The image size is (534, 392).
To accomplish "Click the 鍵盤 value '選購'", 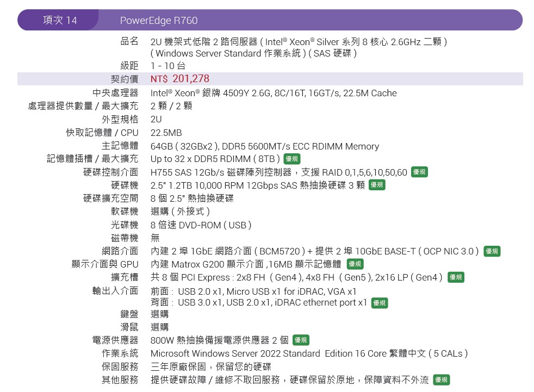I will click(160, 314).
